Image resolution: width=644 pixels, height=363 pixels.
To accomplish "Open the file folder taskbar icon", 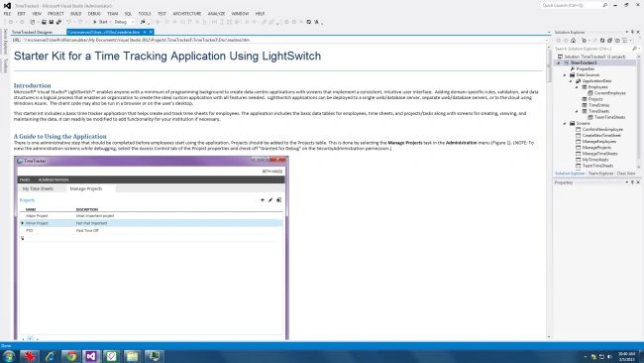I will 132,356.
